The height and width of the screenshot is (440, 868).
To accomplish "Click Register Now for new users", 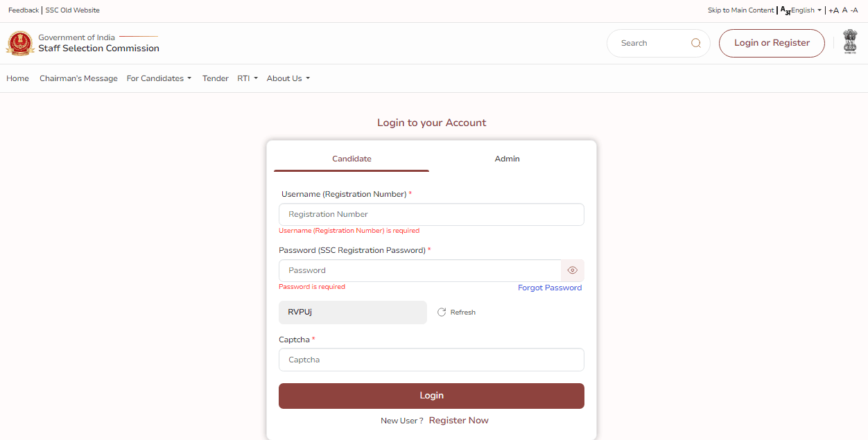I will click(458, 420).
